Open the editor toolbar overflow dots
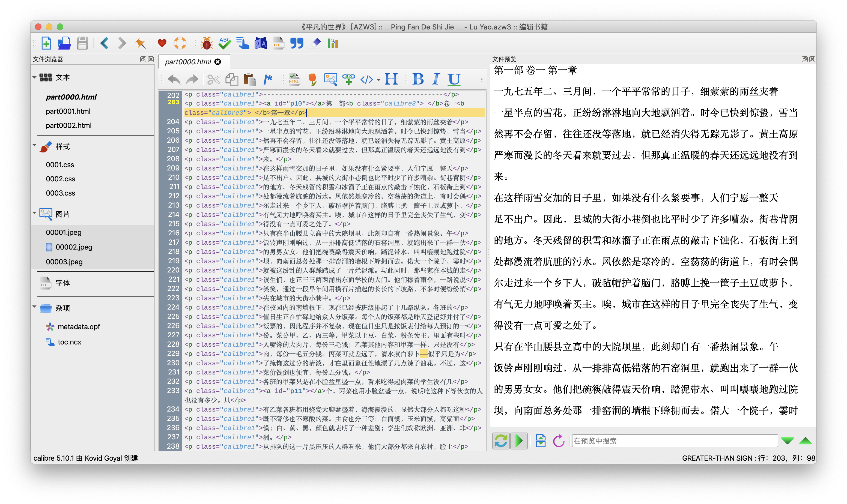Image resolution: width=847 pixels, height=504 pixels. (481, 80)
